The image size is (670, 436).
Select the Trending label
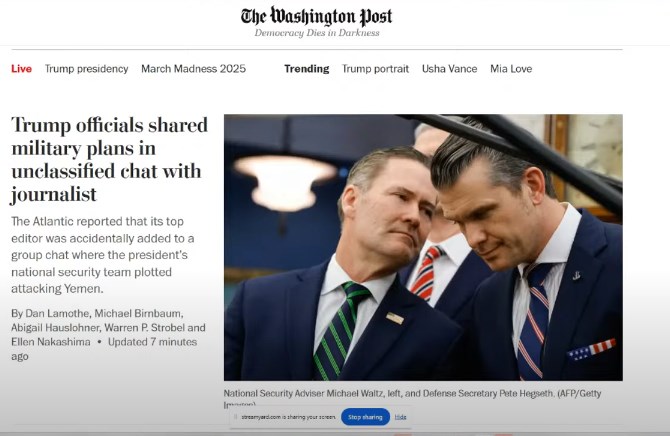pyautogui.click(x=306, y=69)
